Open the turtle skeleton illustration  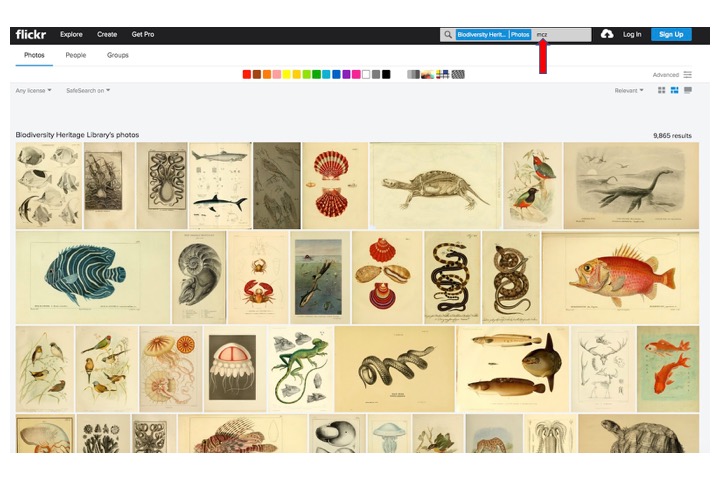coord(435,186)
